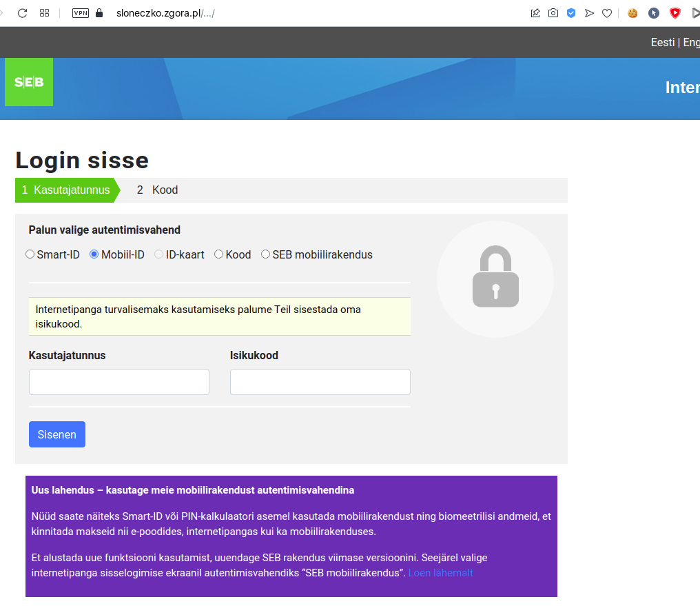Image resolution: width=700 pixels, height=606 pixels.
Task: Bookmark the page with the heart icon
Action: tap(607, 13)
